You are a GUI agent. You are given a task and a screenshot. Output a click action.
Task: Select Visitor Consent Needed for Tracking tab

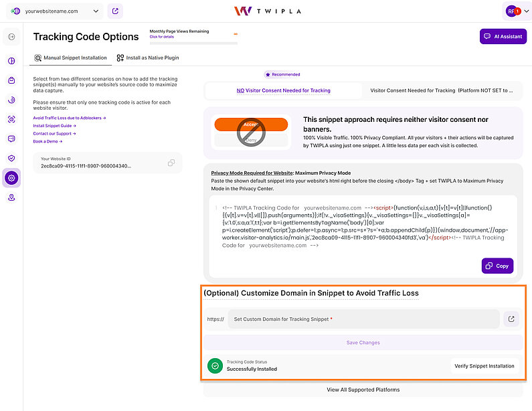pyautogui.click(x=442, y=90)
